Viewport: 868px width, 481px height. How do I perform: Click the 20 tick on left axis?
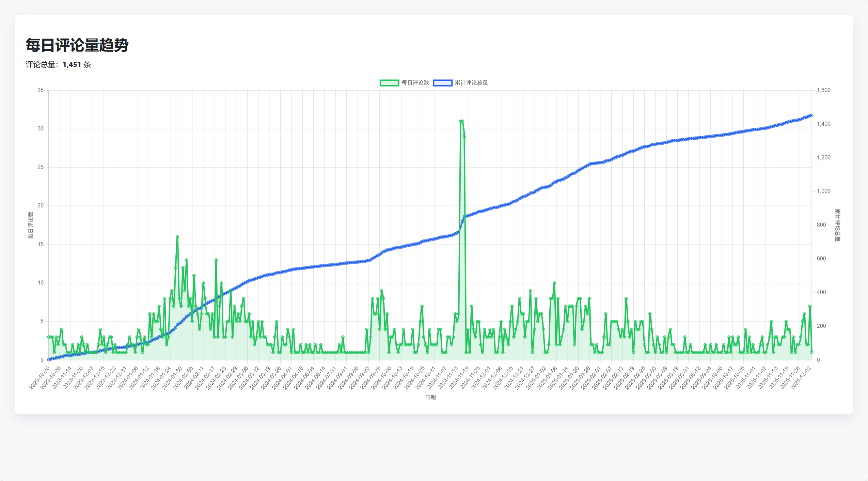point(41,206)
